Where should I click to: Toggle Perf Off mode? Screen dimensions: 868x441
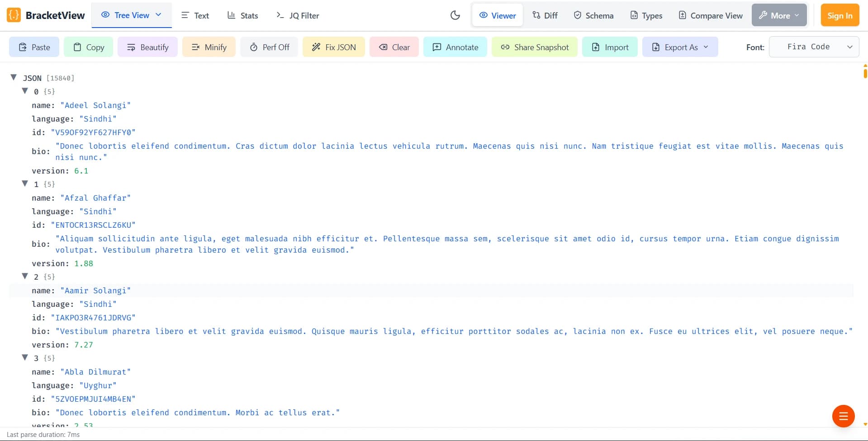pyautogui.click(x=270, y=47)
